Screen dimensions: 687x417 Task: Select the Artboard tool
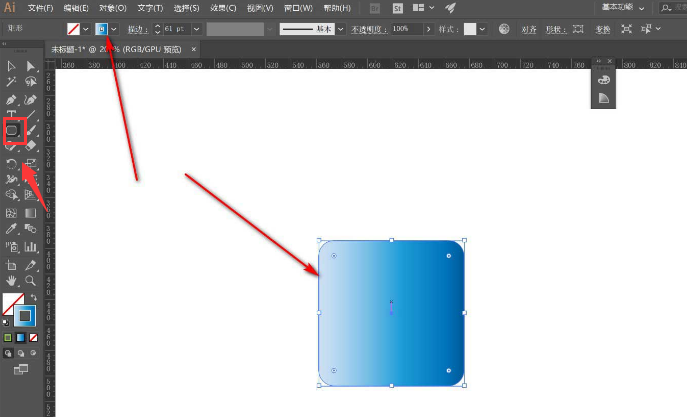(11, 265)
